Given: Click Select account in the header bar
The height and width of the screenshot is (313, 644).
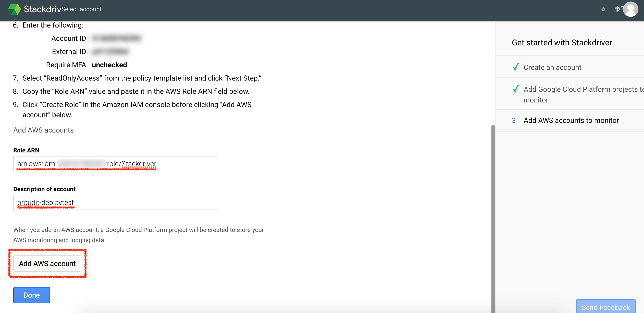Looking at the screenshot, I should pyautogui.click(x=82, y=9).
